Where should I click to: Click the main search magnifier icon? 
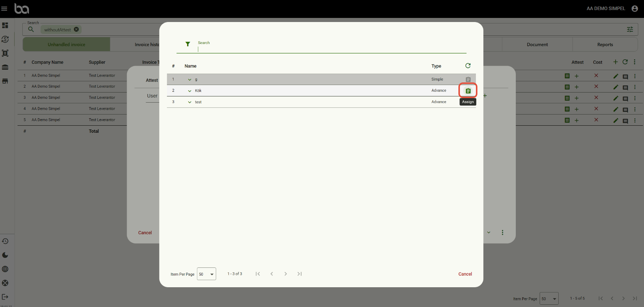(31, 29)
